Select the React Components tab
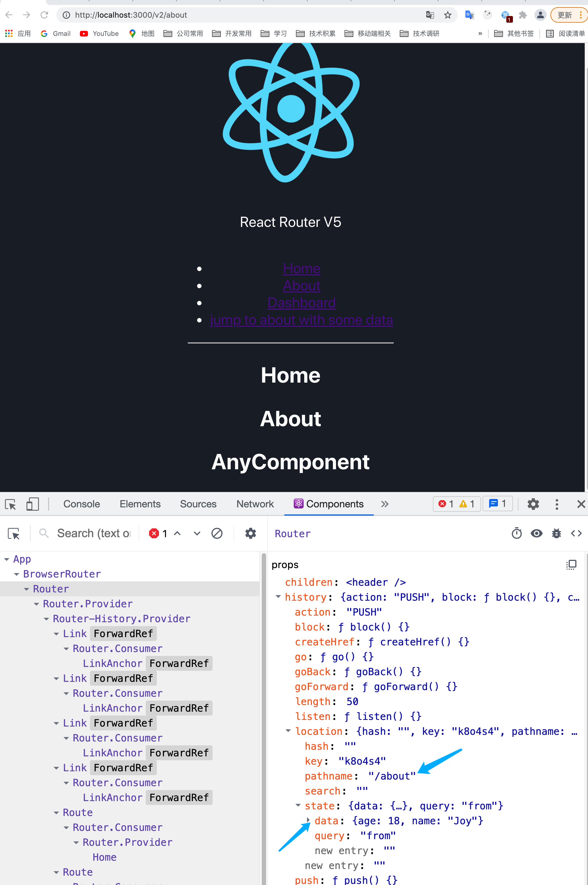 pos(329,504)
